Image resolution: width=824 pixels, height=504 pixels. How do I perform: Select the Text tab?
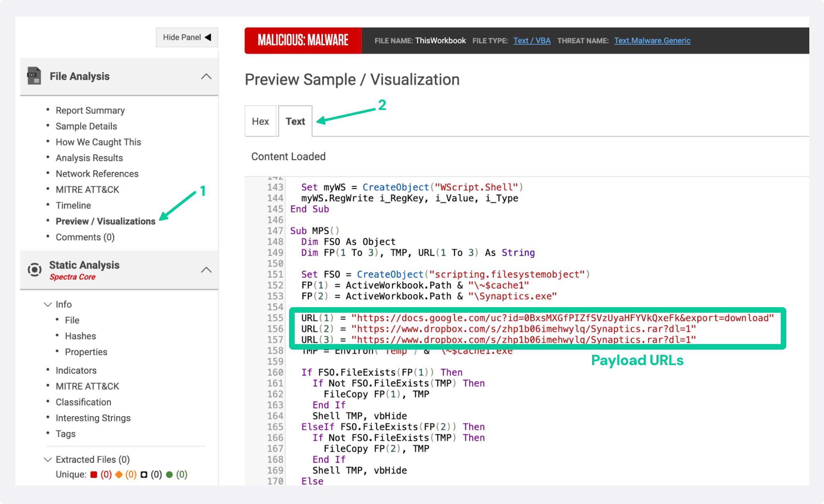click(295, 121)
